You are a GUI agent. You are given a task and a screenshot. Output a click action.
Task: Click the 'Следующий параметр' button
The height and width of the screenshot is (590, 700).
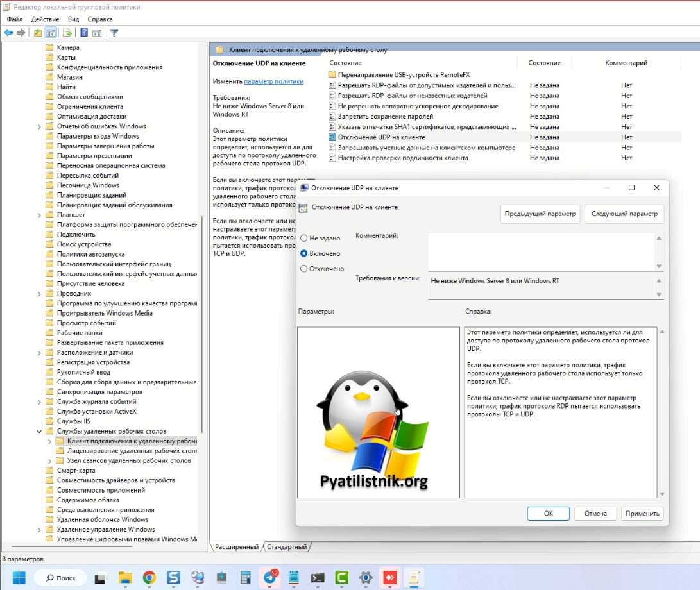(x=624, y=214)
